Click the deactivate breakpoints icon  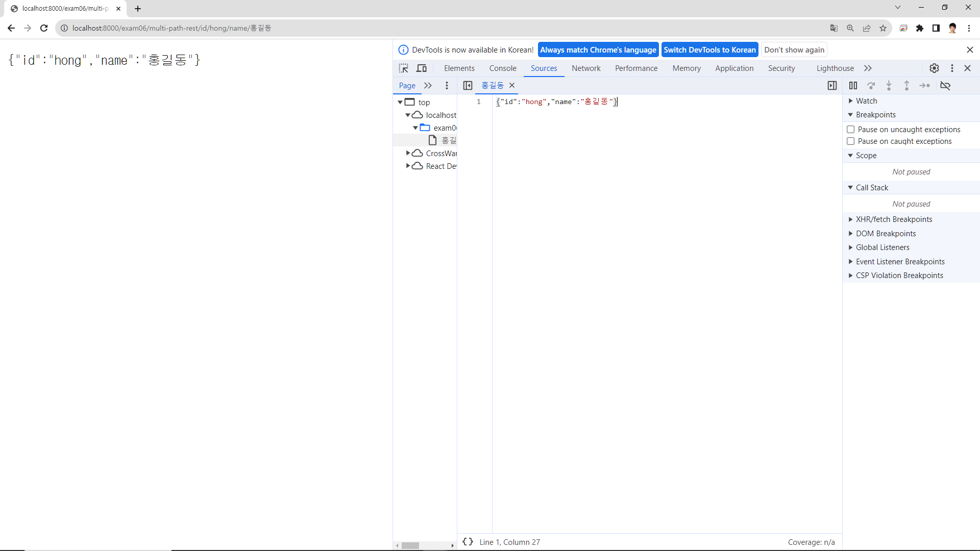(945, 86)
